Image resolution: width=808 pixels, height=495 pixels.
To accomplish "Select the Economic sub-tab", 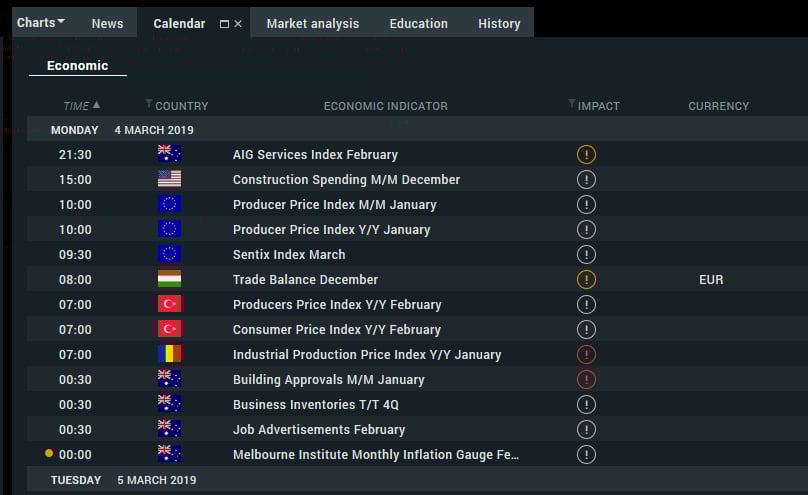I will click(x=77, y=66).
